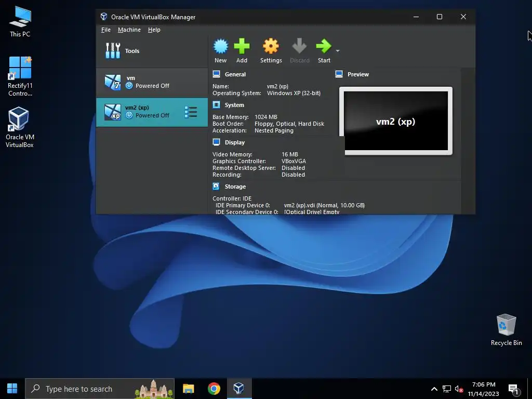Click the General section header
The image size is (532, 399).
pos(235,74)
